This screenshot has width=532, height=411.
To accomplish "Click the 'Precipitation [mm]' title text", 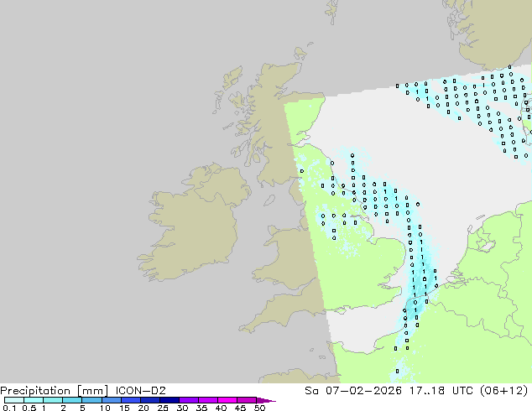I will pyautogui.click(x=55, y=391).
